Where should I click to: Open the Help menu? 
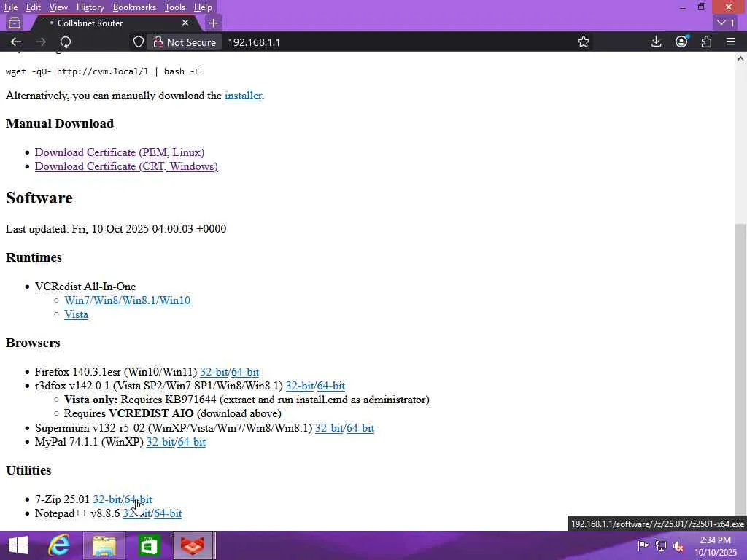click(203, 7)
